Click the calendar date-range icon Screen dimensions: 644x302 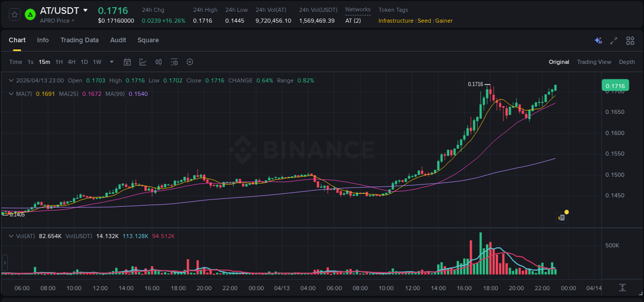[x=127, y=62]
